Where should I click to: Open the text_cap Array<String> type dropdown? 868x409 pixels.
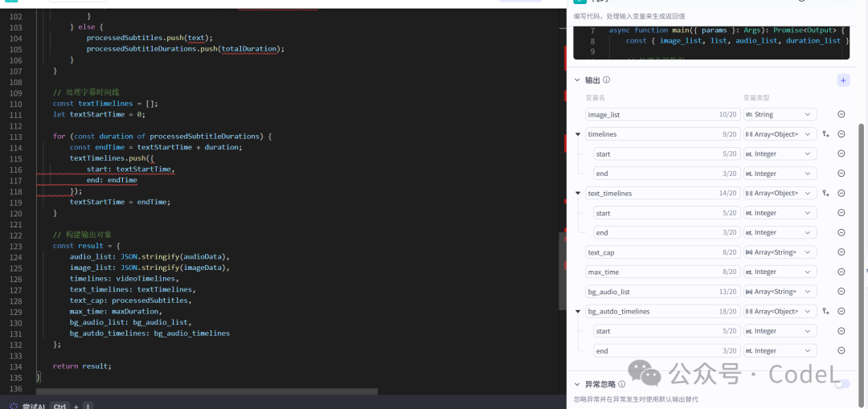click(x=780, y=252)
